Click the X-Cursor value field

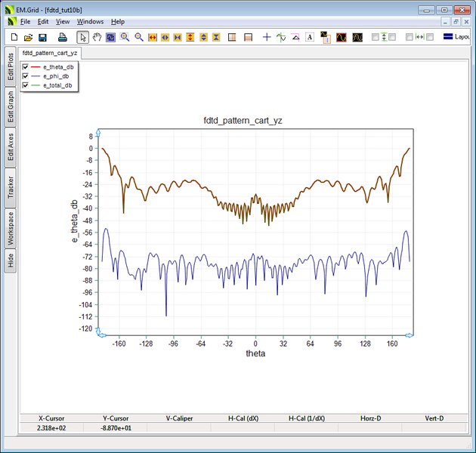[x=53, y=428]
